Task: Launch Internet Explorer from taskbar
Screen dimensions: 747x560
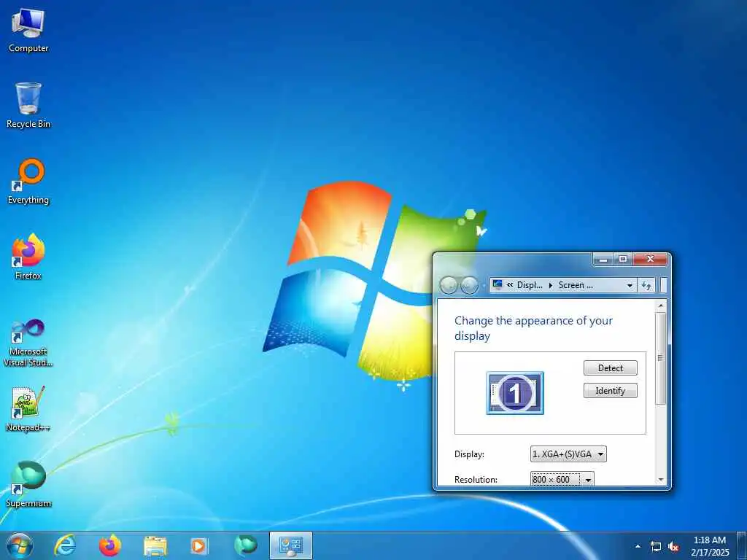Action: coord(65,545)
